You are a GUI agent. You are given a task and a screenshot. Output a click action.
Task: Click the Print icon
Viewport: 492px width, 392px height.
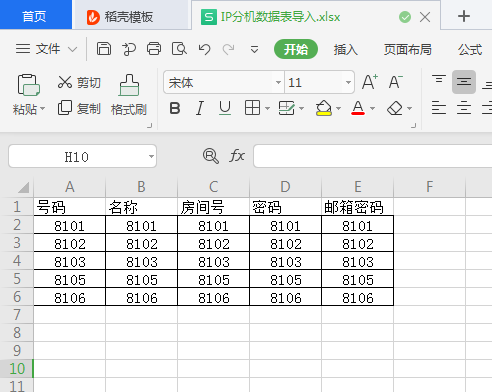click(x=154, y=49)
